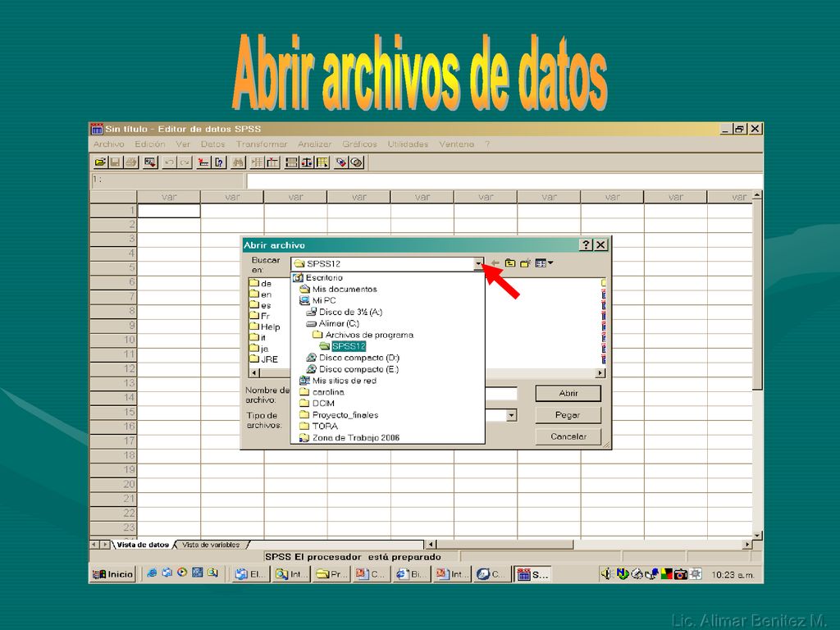Open the View menu icon in dialog
Screen dimensions: 840x630
coord(544,263)
